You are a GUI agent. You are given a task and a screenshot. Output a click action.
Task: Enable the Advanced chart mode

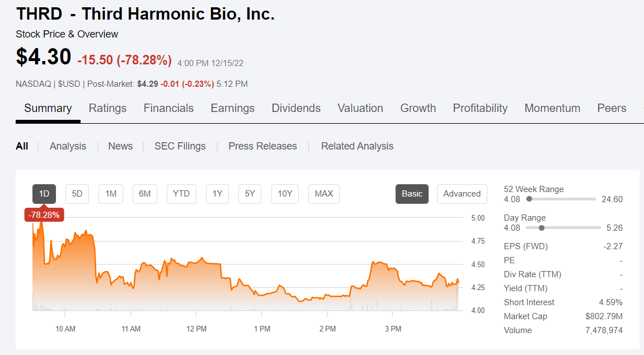tap(462, 194)
